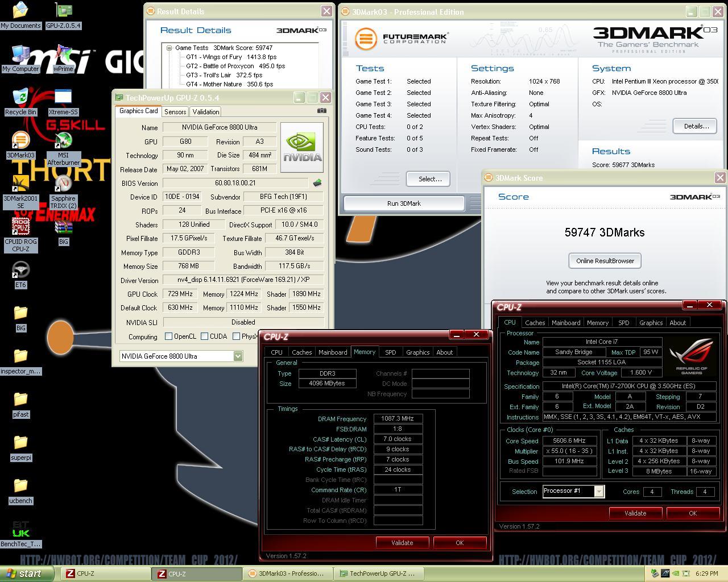Image resolution: width=728 pixels, height=582 pixels.
Task: Enable the CUDA checkbox in GPU-Z
Action: tap(204, 336)
